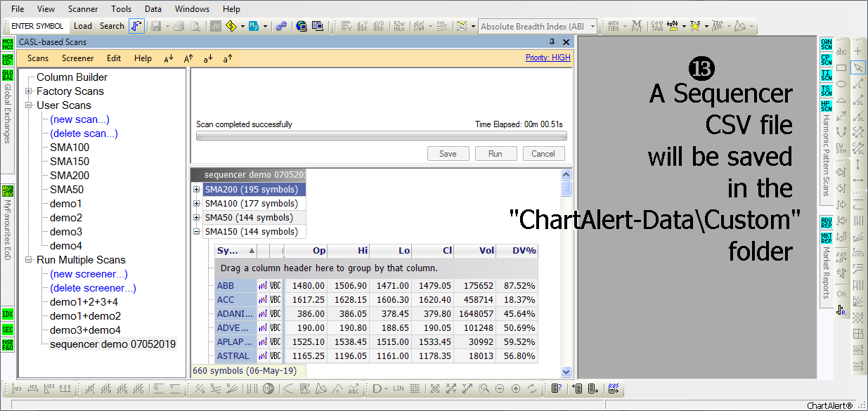Click the zoom in plus icon
This screenshot has height=411, width=868.
[x=516, y=389]
